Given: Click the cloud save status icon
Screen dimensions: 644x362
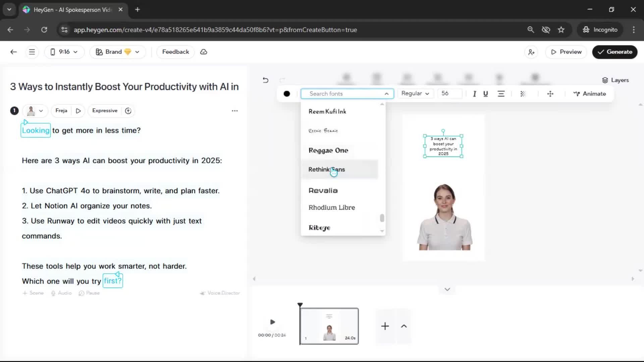Looking at the screenshot, I should point(204,52).
